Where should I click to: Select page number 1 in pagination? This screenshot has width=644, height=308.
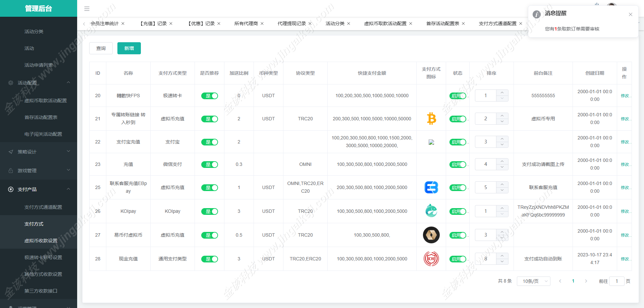coord(573,281)
